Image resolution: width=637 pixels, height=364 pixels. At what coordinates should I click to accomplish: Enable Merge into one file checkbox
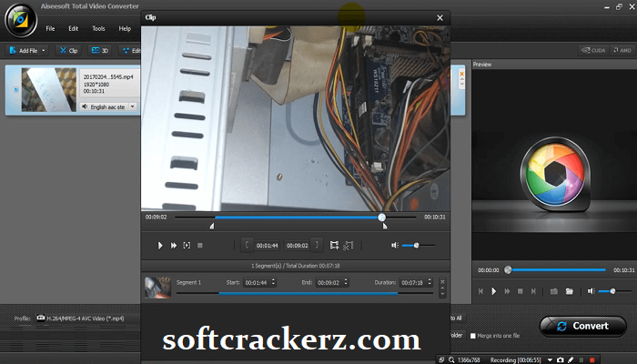tap(473, 336)
